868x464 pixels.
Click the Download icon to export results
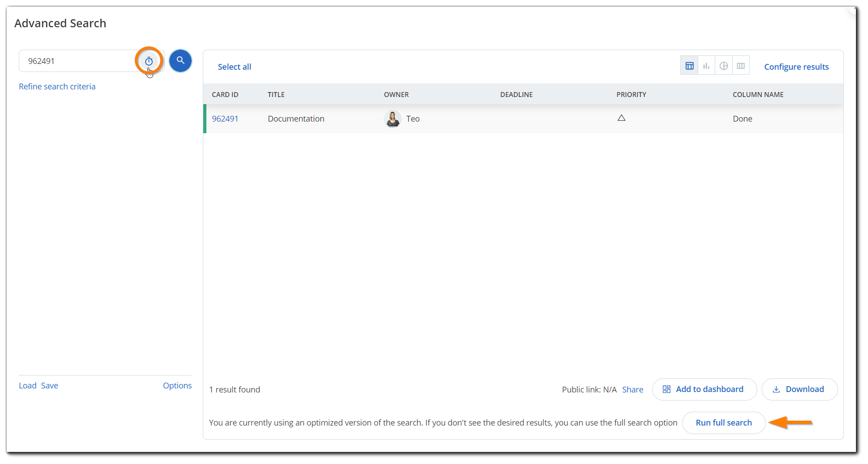(x=777, y=389)
